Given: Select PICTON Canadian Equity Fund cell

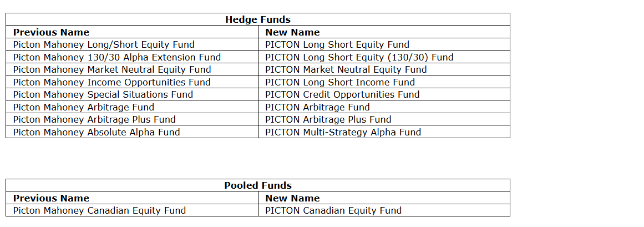Looking at the screenshot, I should tap(333, 210).
